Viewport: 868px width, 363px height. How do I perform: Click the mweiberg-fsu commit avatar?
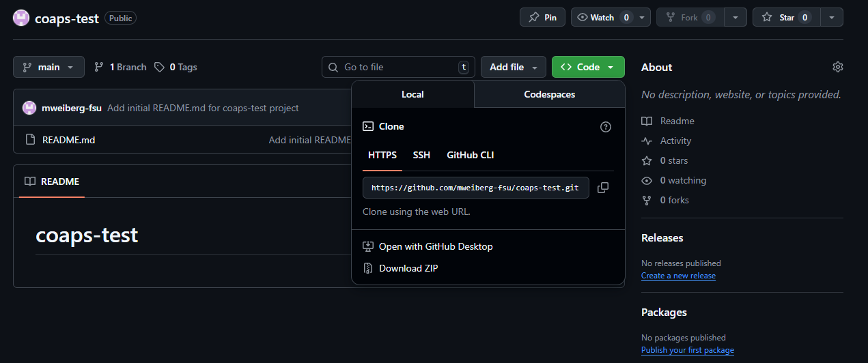(29, 108)
